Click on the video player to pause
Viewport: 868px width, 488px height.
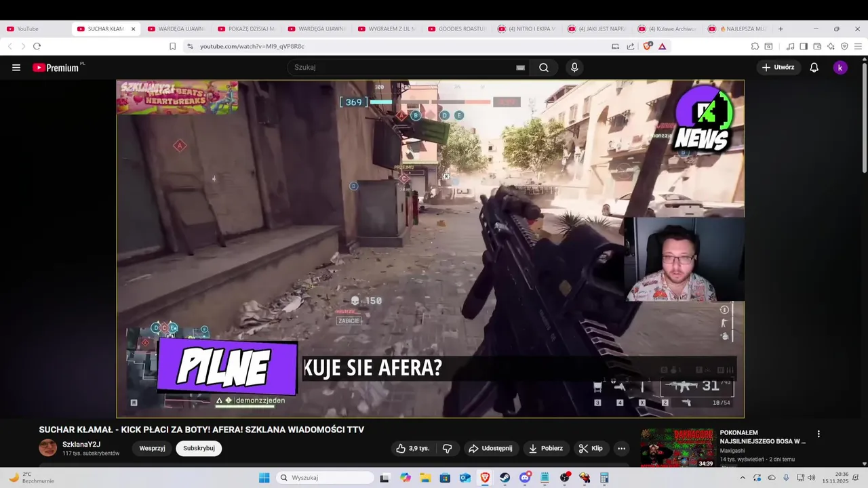pyautogui.click(x=430, y=249)
